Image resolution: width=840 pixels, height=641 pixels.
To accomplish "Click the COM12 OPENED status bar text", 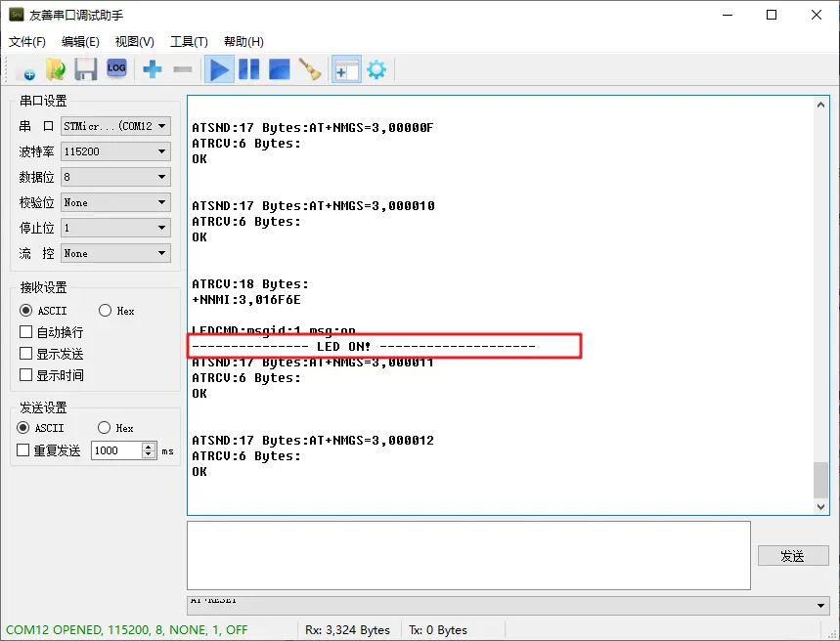I will 127,629.
